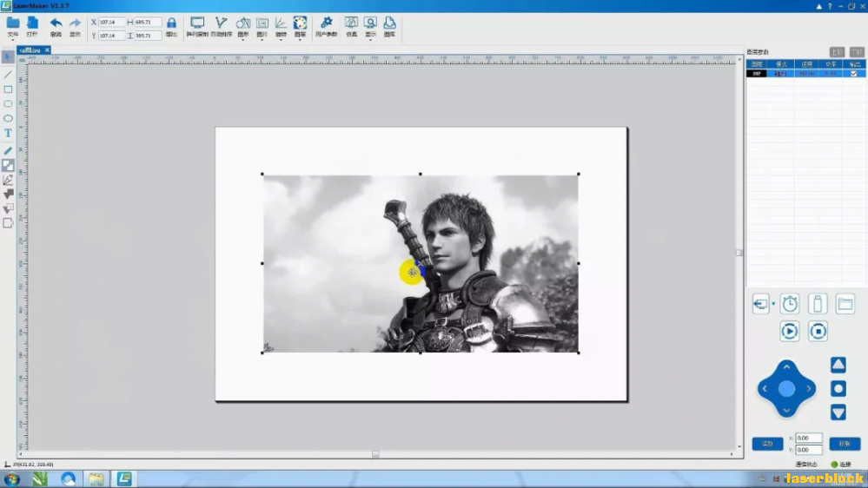Move laser head right on d-pad
868x488 pixels.
coord(808,389)
